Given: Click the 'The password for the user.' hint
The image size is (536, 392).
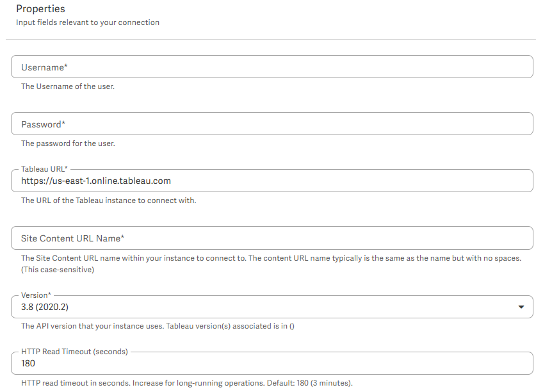Looking at the screenshot, I should (68, 143).
